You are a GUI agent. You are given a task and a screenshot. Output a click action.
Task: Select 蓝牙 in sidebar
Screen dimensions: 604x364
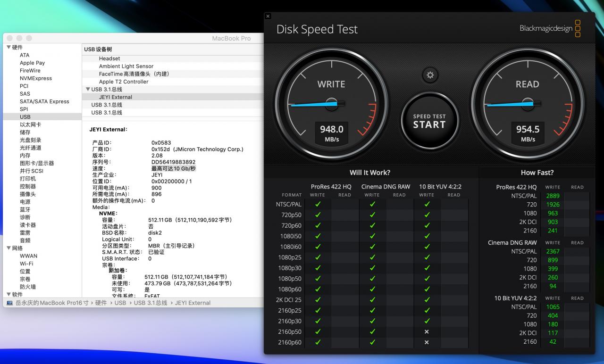click(x=25, y=209)
